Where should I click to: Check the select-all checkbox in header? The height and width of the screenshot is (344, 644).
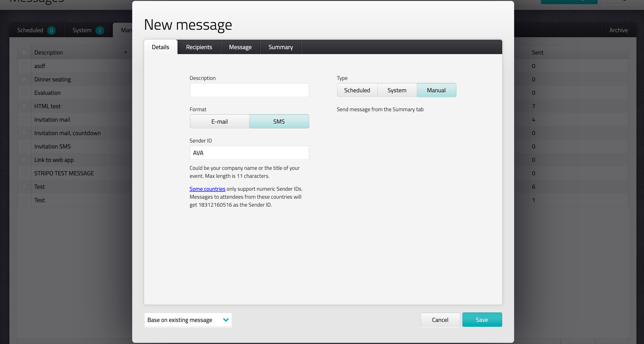pos(24,52)
